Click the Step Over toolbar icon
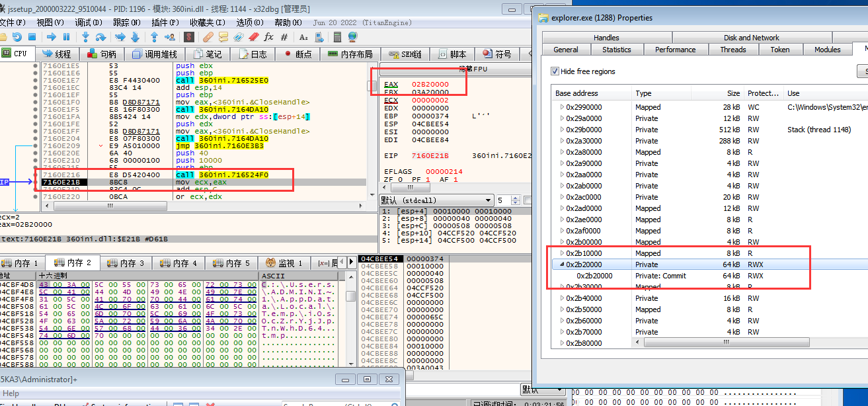 [100, 37]
